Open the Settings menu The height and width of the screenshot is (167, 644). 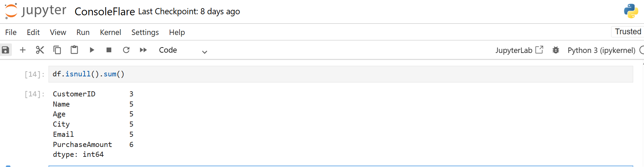pyautogui.click(x=145, y=32)
